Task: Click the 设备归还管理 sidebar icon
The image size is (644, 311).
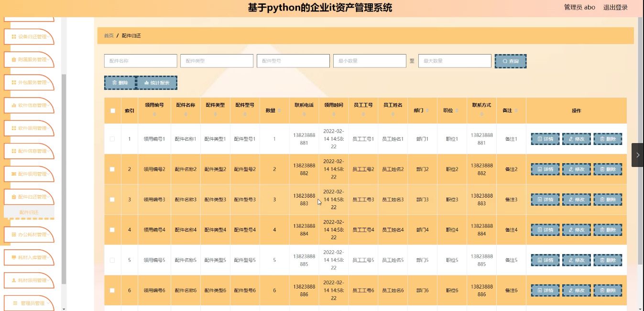Action: tap(14, 37)
